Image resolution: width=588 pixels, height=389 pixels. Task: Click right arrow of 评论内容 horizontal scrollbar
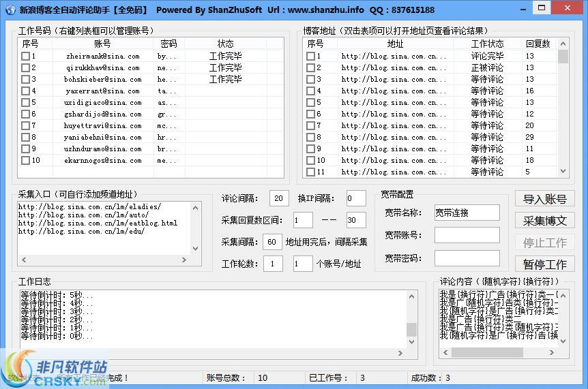[x=552, y=352]
